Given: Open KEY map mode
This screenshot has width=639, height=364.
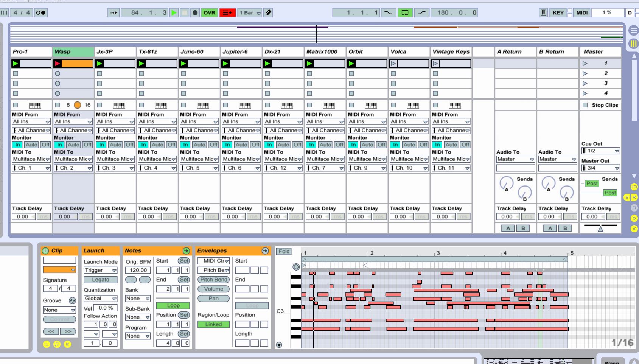Looking at the screenshot, I should coord(558,12).
